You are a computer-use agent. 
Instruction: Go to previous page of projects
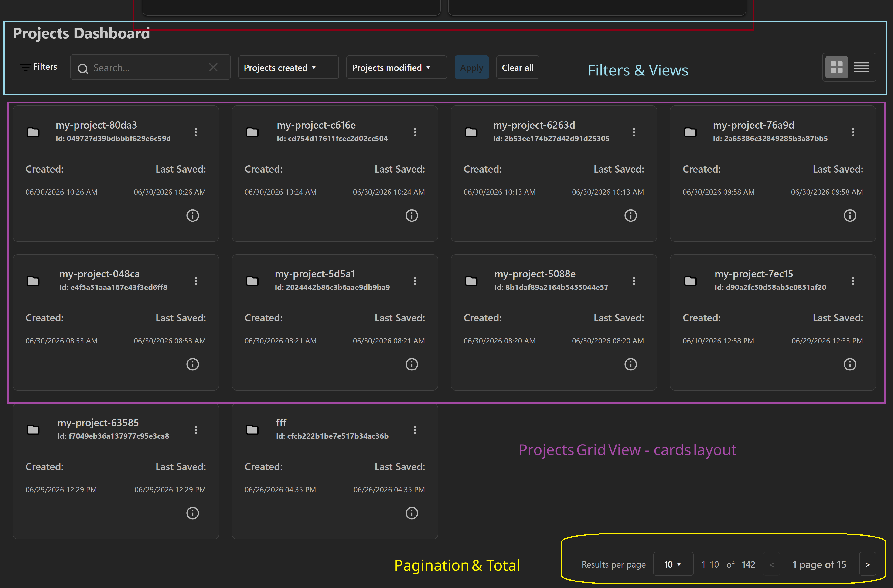coord(772,564)
